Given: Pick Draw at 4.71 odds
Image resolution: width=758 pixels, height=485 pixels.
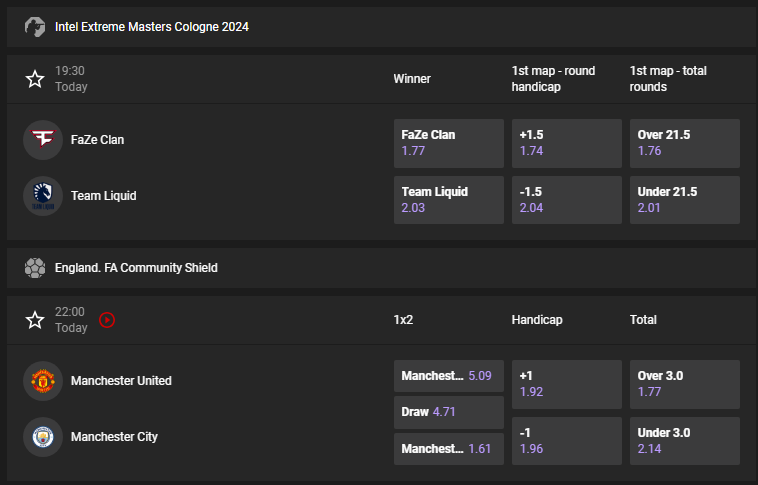Looking at the screenshot, I should point(448,412).
